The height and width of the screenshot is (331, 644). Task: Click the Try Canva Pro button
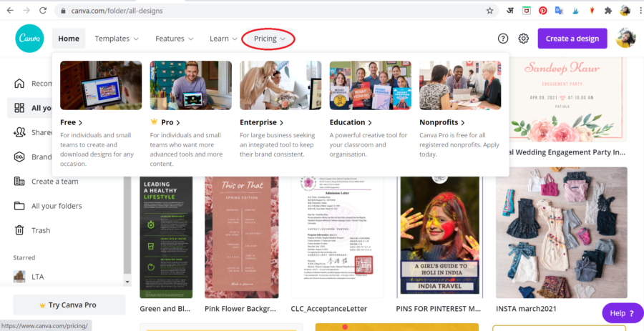coord(69,305)
